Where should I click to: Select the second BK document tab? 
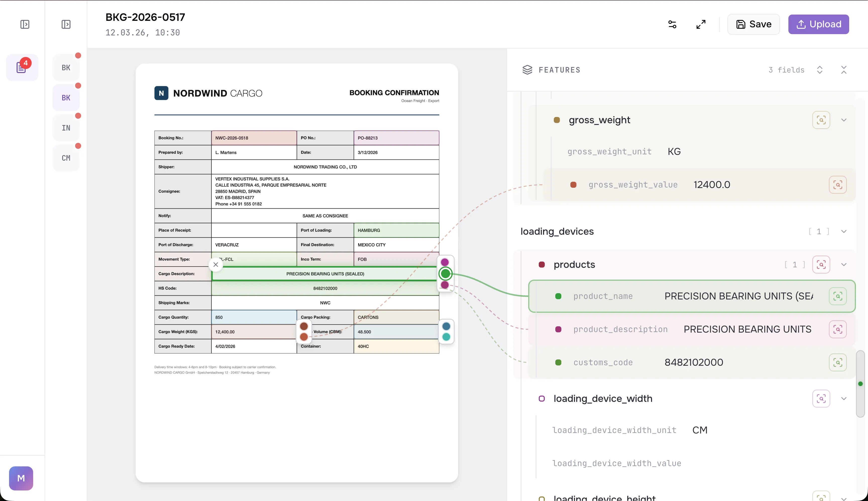(x=66, y=98)
